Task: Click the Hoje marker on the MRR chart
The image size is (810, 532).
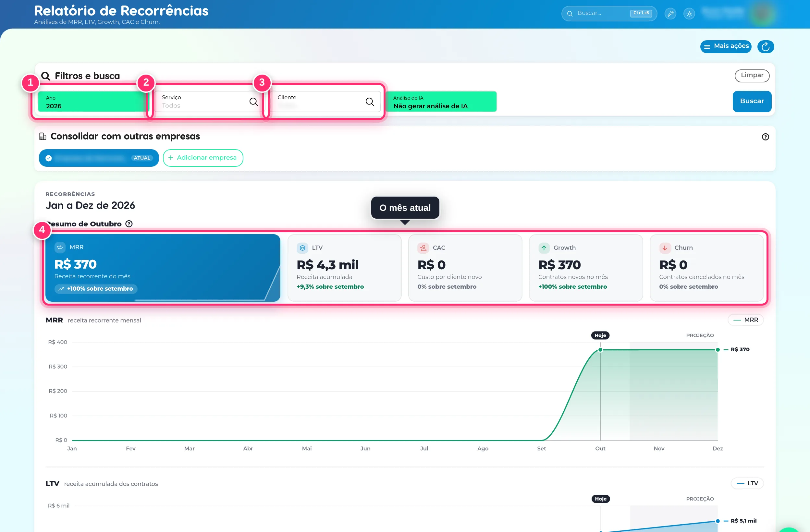Action: 600,335
